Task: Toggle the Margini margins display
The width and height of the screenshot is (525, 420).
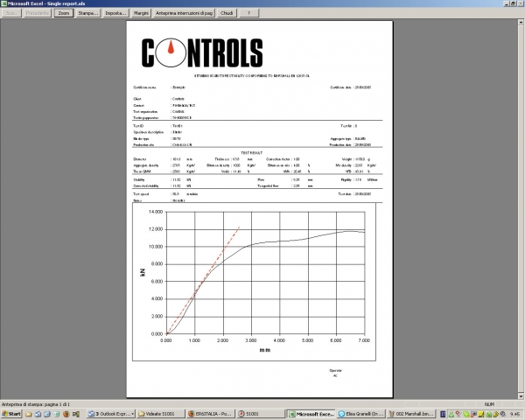Action: pos(141,13)
